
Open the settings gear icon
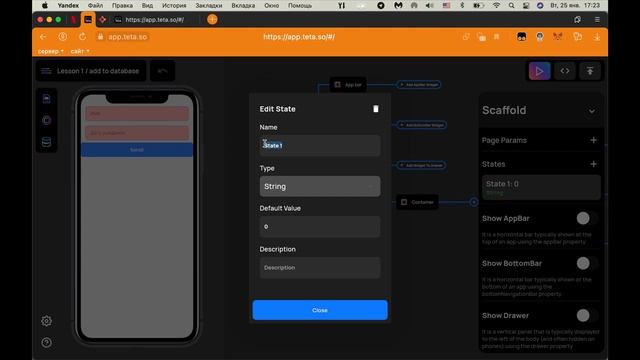pyautogui.click(x=46, y=321)
